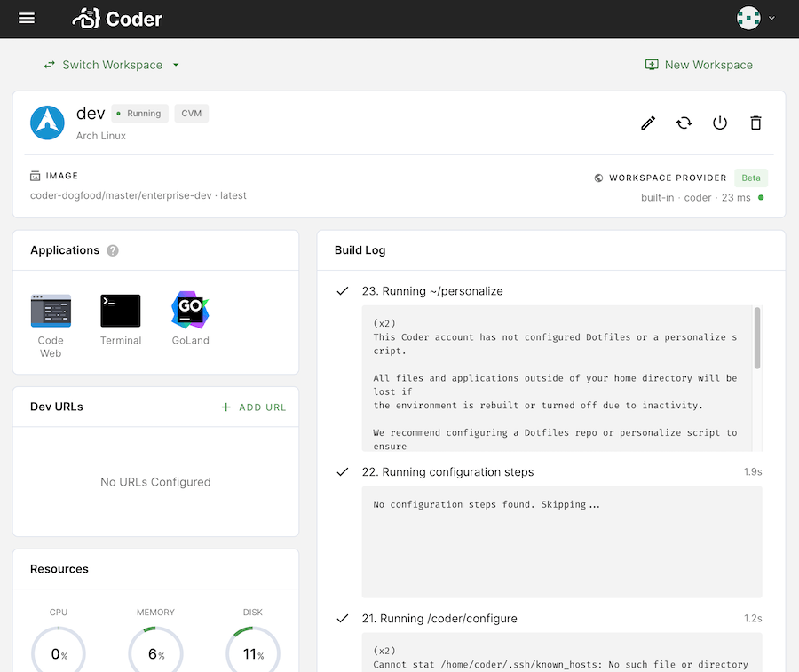The image size is (799, 672).
Task: Click the Applications help icon
Action: click(112, 250)
